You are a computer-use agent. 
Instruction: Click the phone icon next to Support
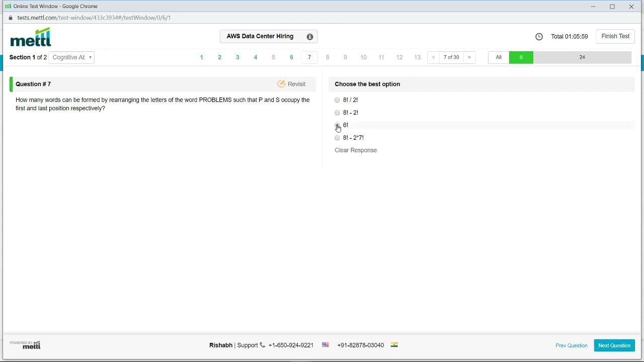[x=263, y=345]
